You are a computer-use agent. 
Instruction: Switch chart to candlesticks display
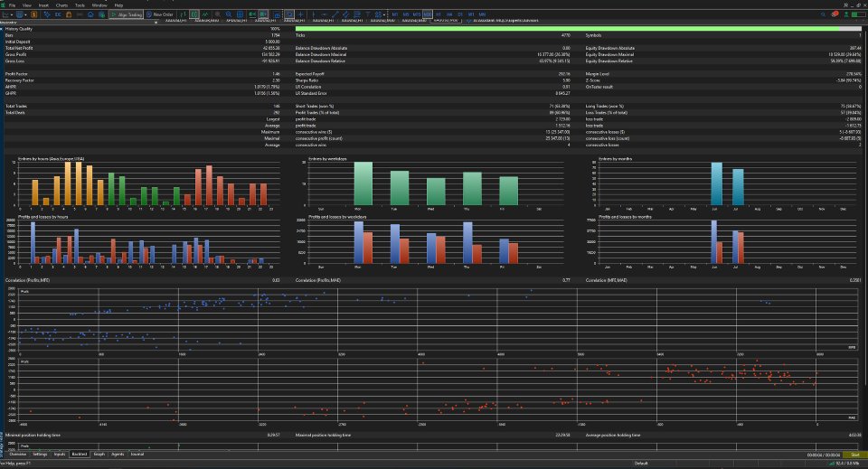tap(194, 14)
